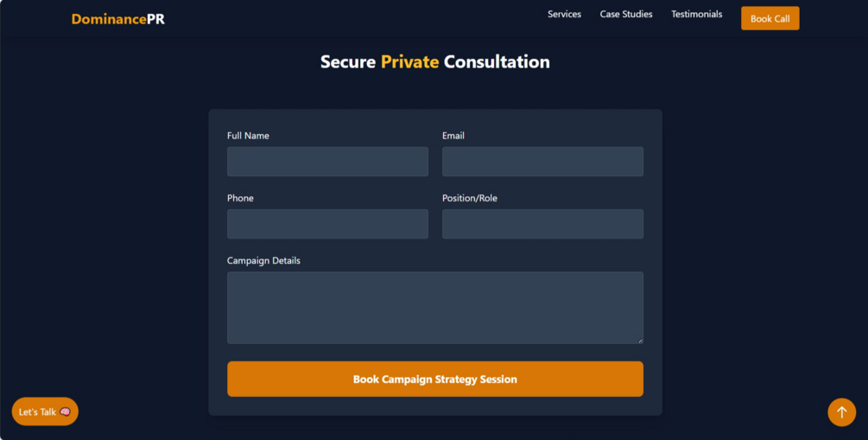Submit Book Campaign Strategy Session
Screen dimensions: 868x440
pos(434,379)
